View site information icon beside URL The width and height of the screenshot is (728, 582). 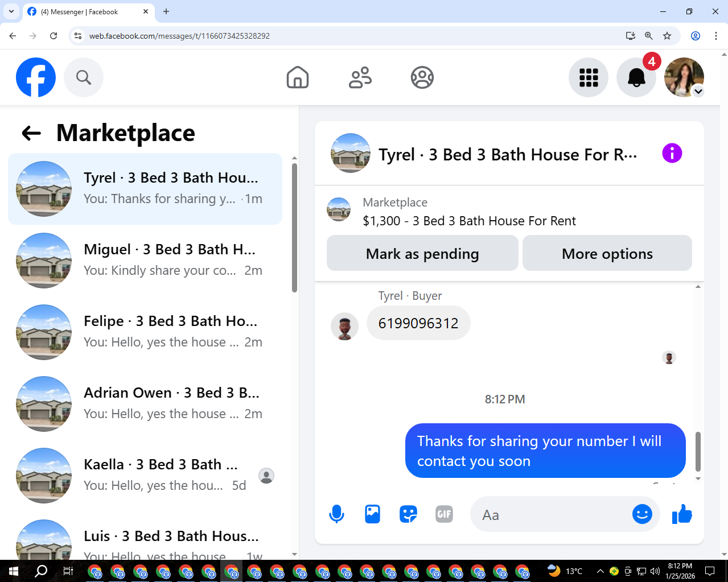pos(79,36)
